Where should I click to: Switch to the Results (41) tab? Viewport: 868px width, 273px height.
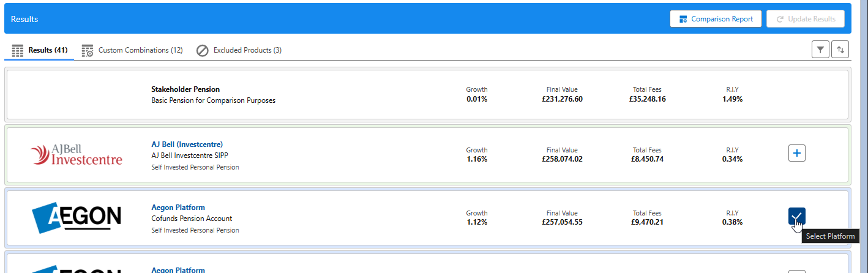click(40, 50)
